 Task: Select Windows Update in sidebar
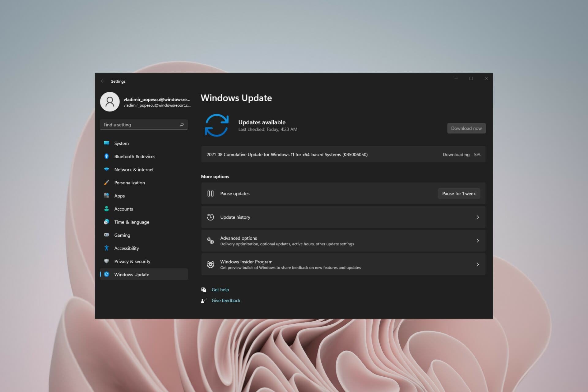(144, 274)
